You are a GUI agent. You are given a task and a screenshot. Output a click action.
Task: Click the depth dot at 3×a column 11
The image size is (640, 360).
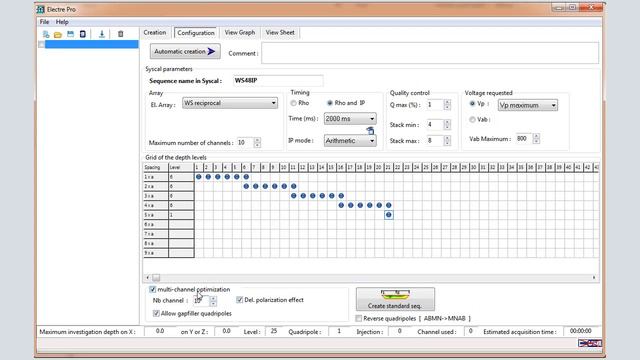(293, 196)
